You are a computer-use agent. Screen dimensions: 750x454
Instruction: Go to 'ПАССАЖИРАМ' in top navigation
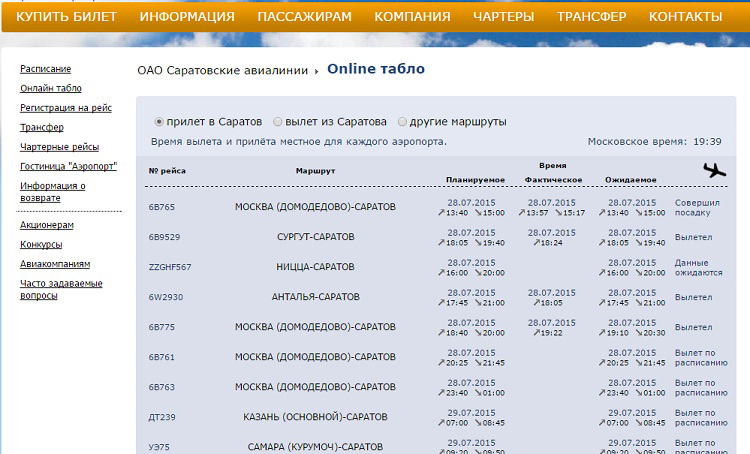tap(304, 17)
